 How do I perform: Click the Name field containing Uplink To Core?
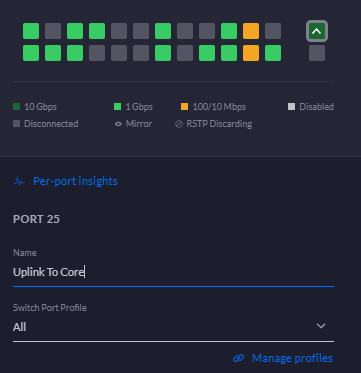click(x=173, y=272)
